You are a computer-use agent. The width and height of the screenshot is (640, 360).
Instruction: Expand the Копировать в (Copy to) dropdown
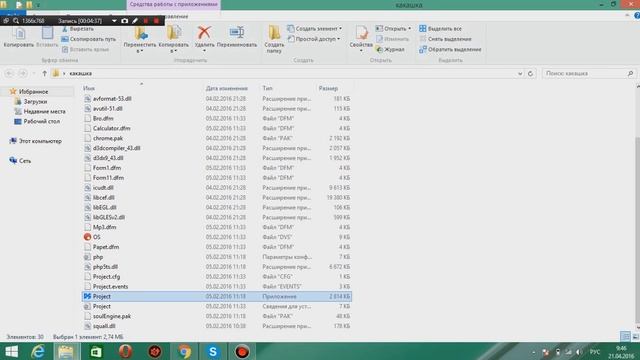pos(173,51)
